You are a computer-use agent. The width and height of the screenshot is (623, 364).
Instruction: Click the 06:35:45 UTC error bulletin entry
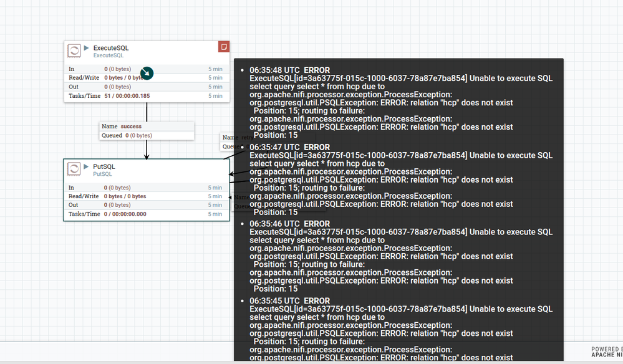pyautogui.click(x=399, y=329)
